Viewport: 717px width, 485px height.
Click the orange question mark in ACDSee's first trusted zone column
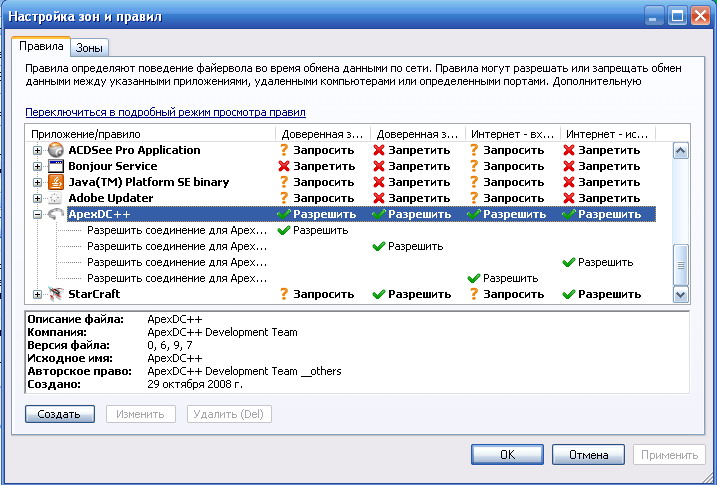[284, 150]
